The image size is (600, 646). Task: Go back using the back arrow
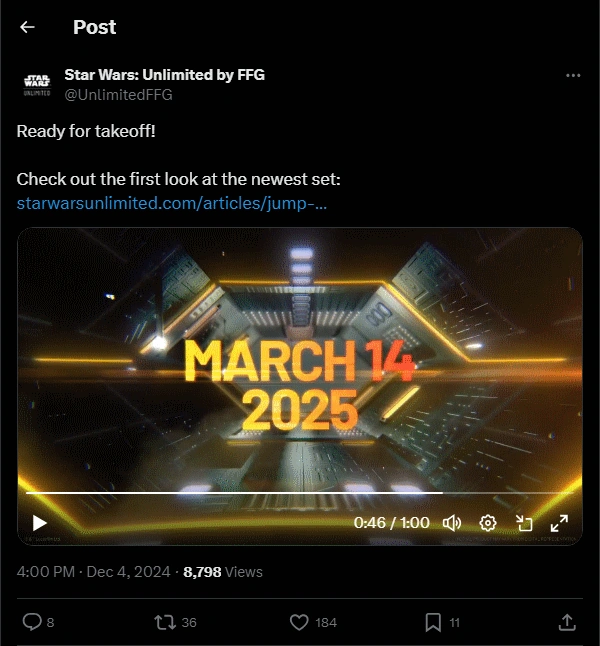tap(27, 27)
